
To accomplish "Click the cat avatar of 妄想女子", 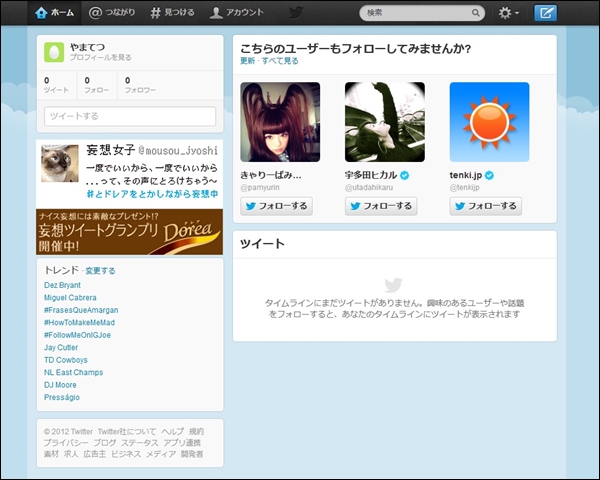I will tap(60, 163).
